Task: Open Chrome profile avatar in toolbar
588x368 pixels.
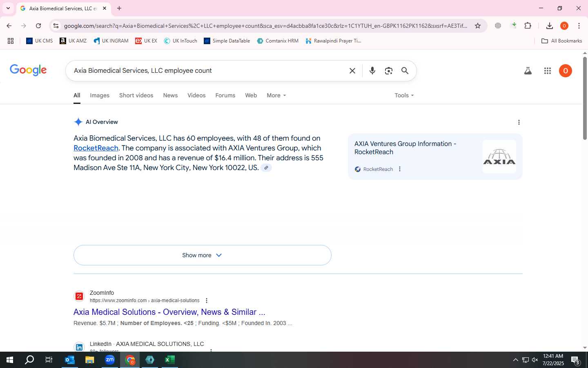Action: [x=564, y=26]
